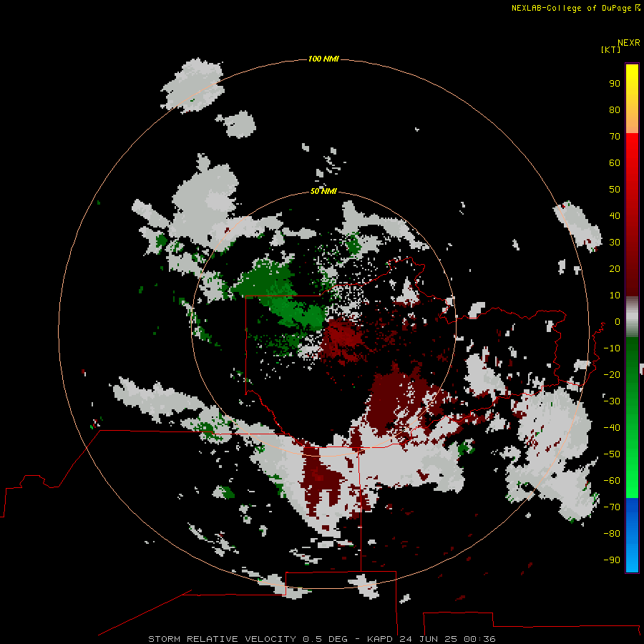Click the blue color bar segment
Viewport: 644px width, 644px height.
click(x=632, y=535)
